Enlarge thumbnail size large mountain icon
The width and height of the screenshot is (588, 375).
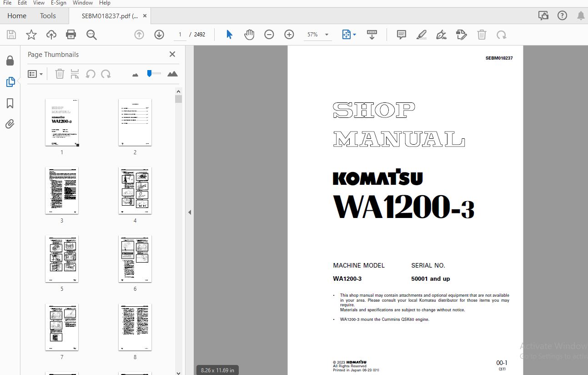[x=172, y=74]
